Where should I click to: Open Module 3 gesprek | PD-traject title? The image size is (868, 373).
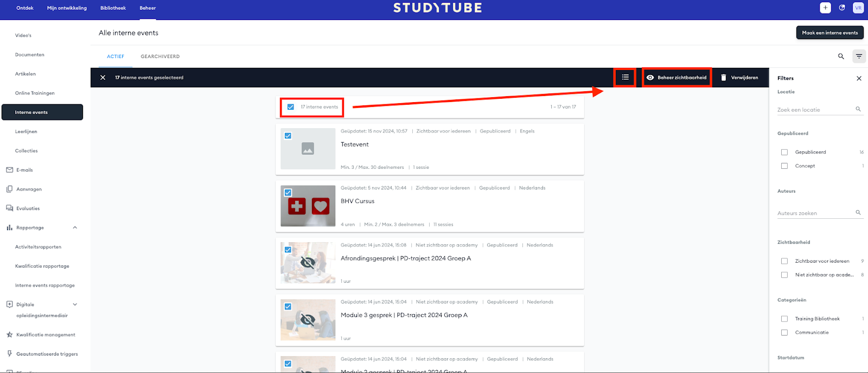[x=404, y=315]
